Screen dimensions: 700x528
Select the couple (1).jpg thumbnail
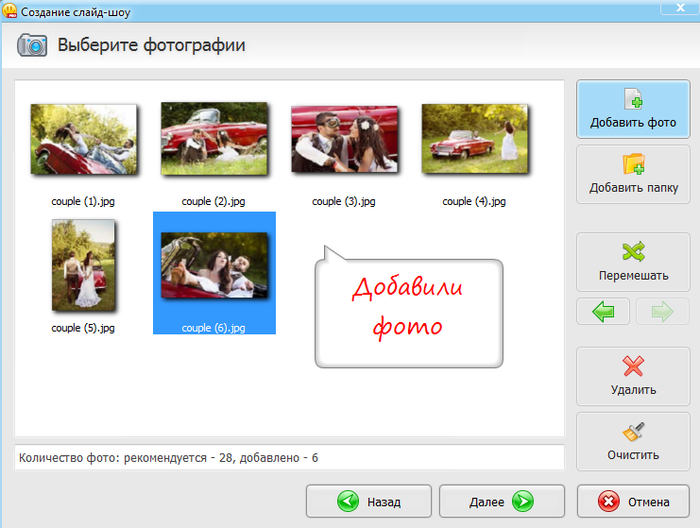[x=83, y=139]
